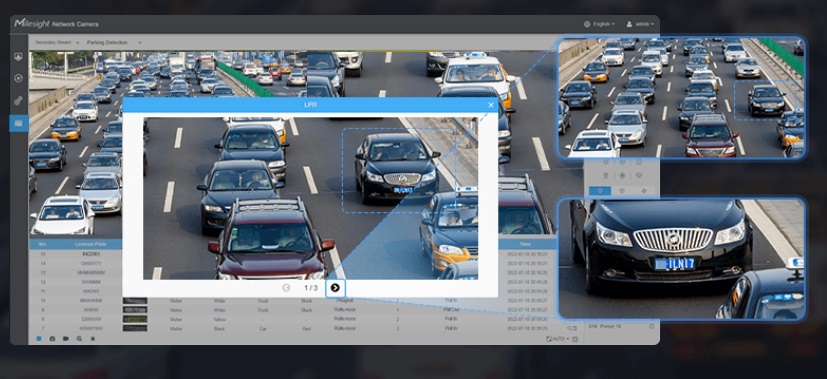The image size is (827, 379).
Task: Click the digital zoom magnifier icon
Action: click(79, 338)
